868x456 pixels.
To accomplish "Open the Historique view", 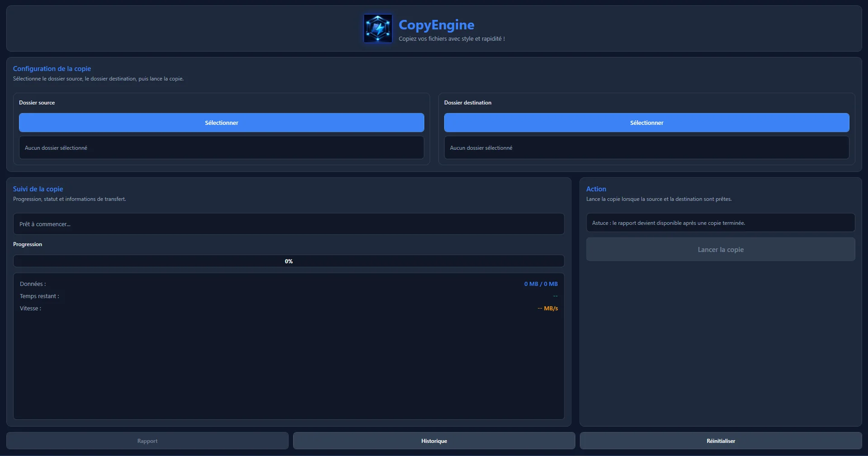I will [x=434, y=441].
